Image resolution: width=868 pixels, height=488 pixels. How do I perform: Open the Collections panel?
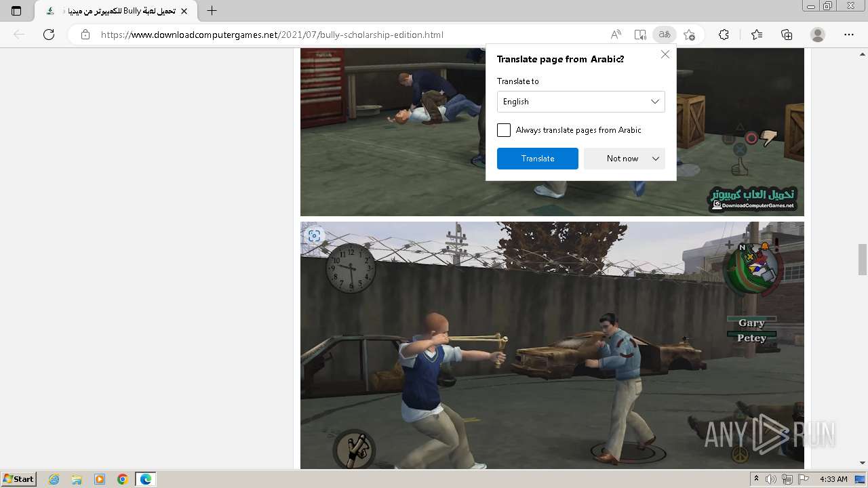[787, 35]
